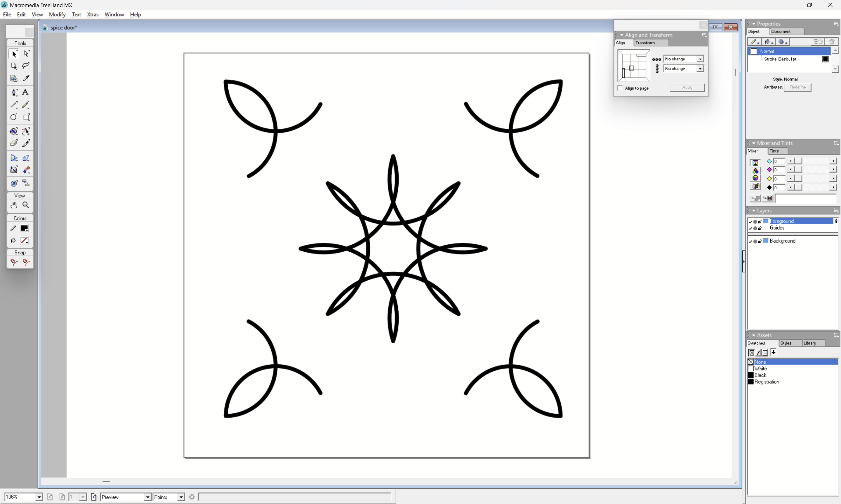The image size is (841, 504).
Task: Click the Apply button in Align panel
Action: point(687,87)
